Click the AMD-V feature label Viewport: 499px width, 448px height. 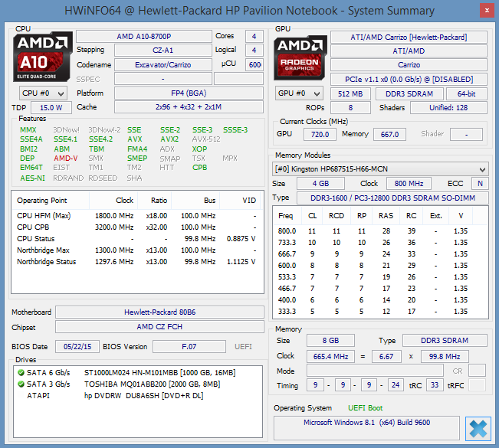coord(65,159)
